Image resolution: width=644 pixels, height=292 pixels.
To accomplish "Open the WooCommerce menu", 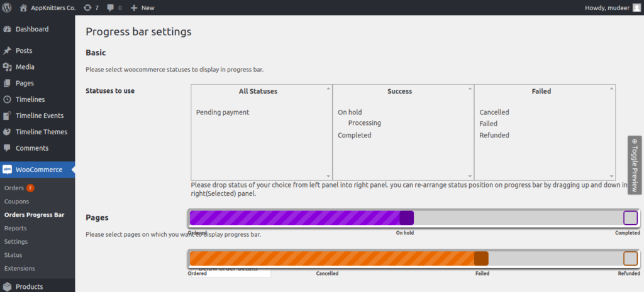I will click(38, 170).
